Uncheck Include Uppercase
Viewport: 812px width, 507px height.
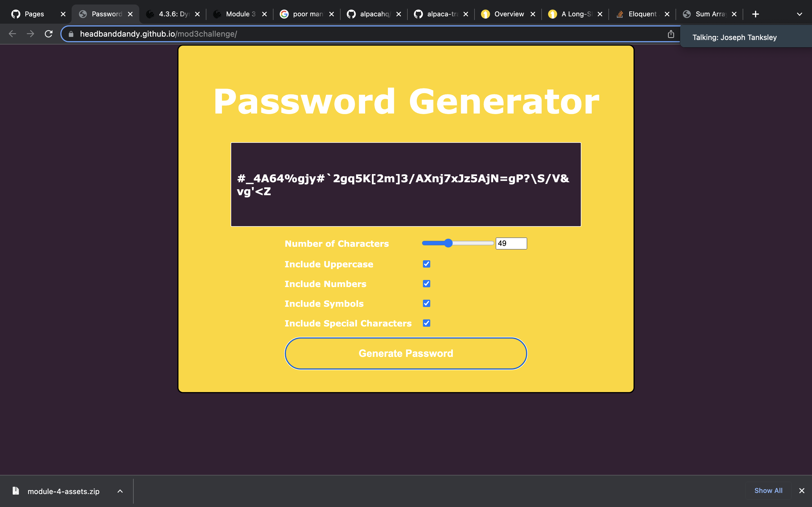pyautogui.click(x=426, y=264)
